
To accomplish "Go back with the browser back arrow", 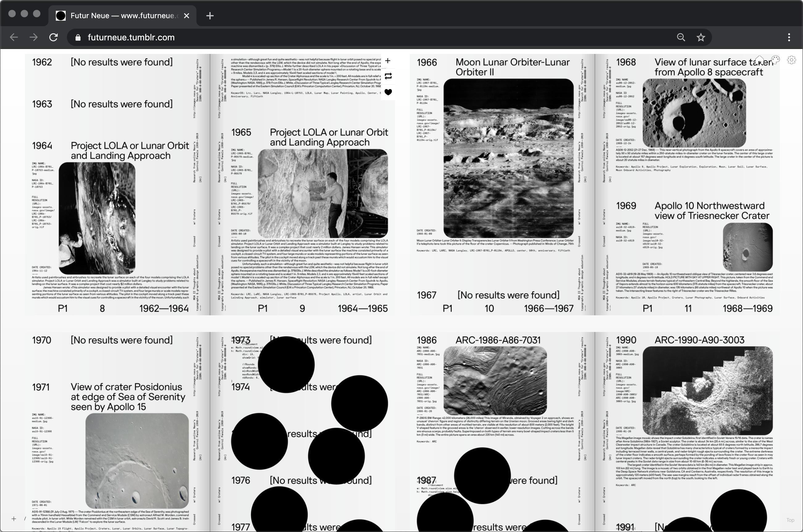I will pos(14,37).
